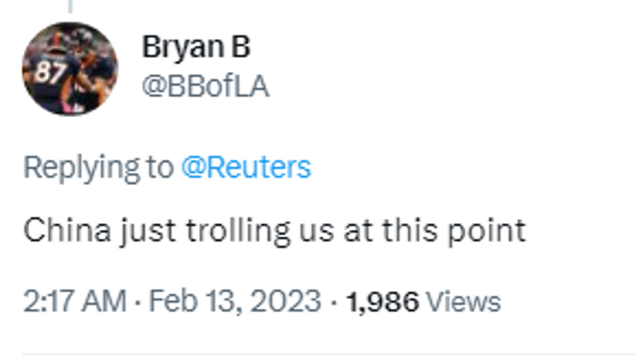
Task: Click the Feb 13, 2023 date
Action: (x=235, y=301)
